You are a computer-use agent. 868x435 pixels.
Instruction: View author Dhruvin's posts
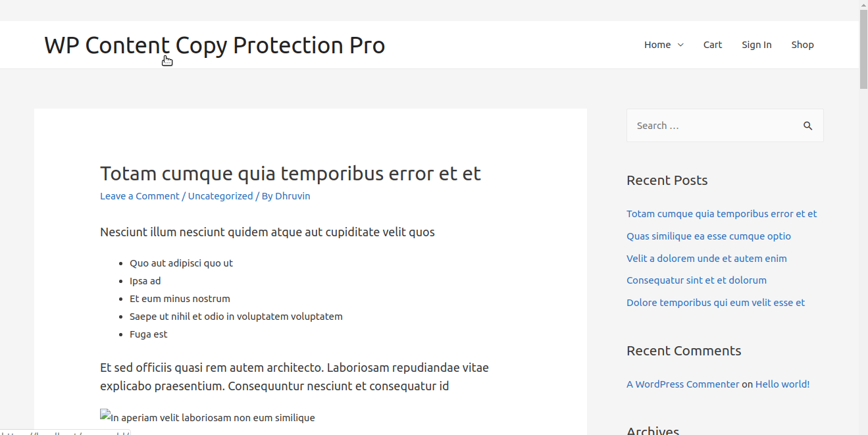[293, 196]
